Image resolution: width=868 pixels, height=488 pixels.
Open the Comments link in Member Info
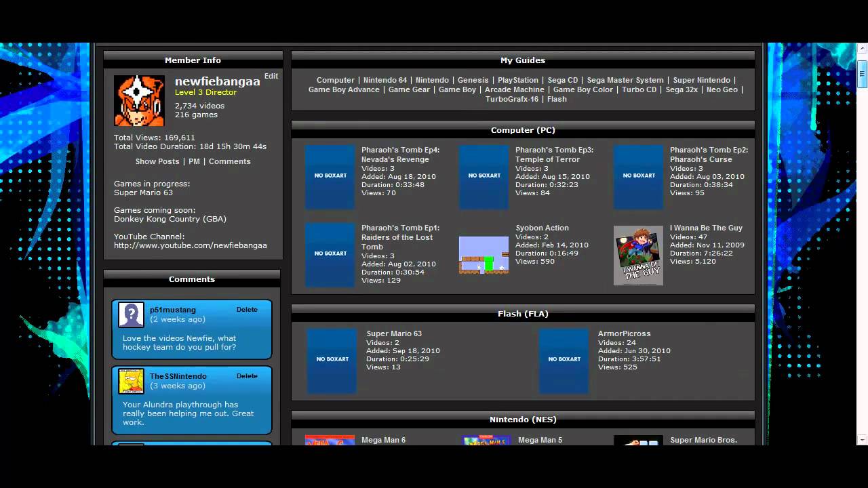230,161
